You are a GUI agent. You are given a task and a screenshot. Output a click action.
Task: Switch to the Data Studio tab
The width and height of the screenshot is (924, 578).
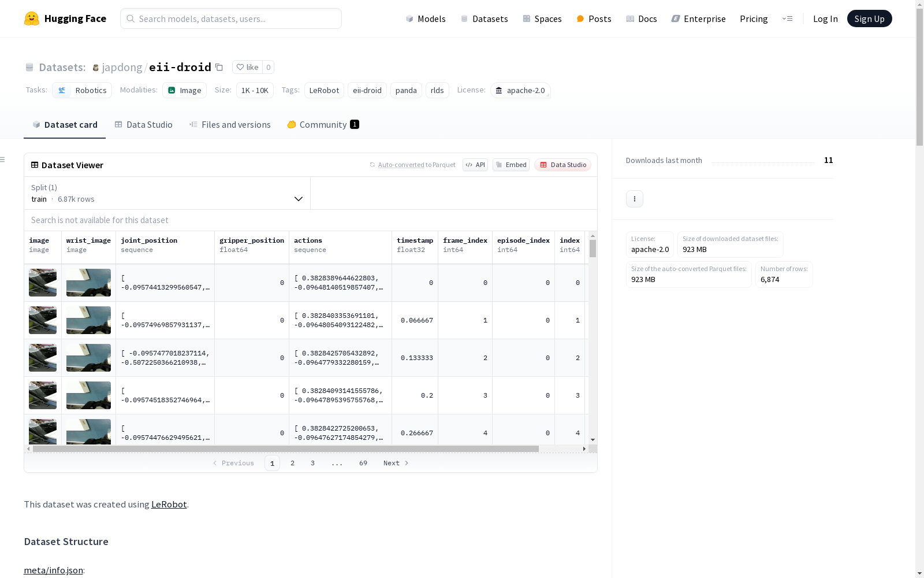point(143,124)
